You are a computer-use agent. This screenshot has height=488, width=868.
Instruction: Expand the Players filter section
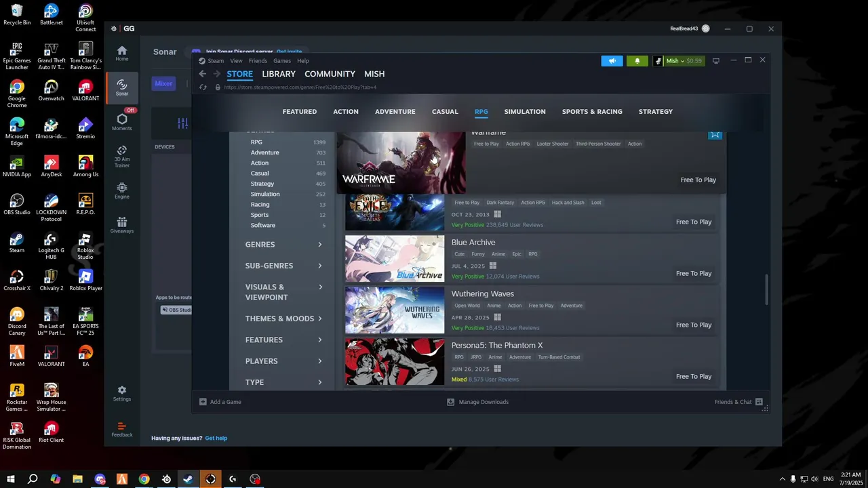pyautogui.click(x=283, y=361)
